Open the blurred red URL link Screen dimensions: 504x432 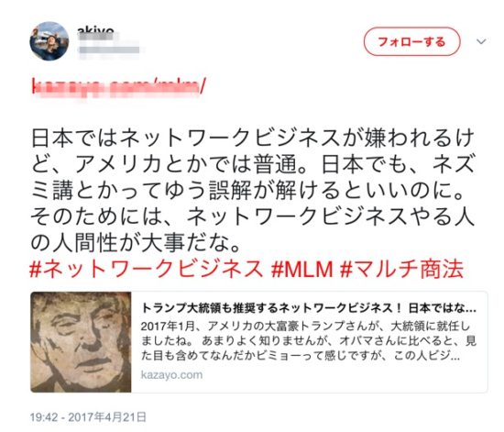click(118, 86)
